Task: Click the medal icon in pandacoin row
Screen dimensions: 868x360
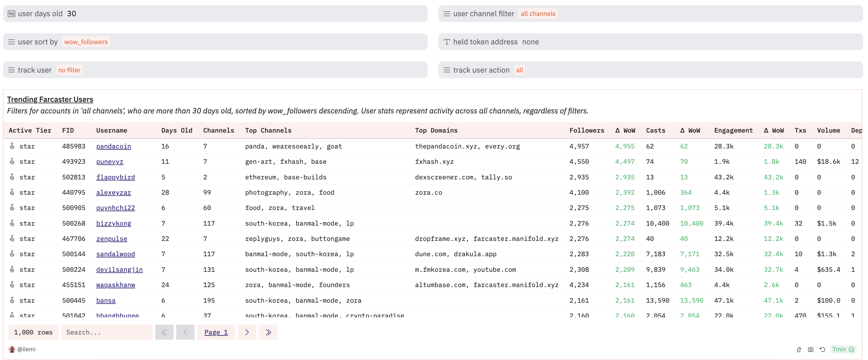Action: pyautogui.click(x=12, y=146)
